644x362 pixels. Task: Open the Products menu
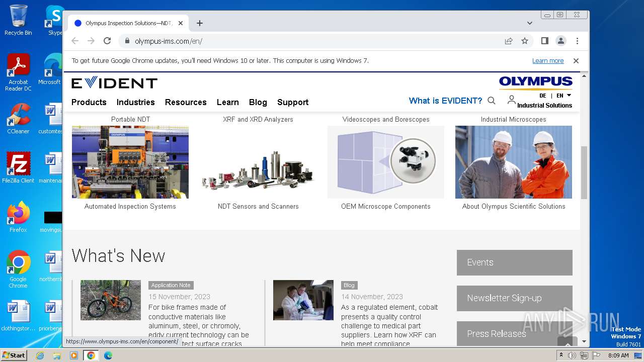(x=89, y=102)
